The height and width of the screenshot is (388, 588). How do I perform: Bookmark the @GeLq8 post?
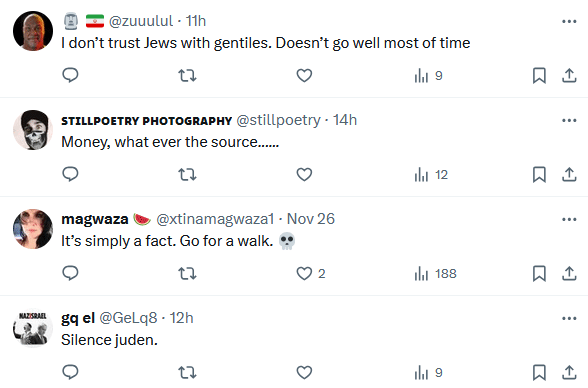539,372
